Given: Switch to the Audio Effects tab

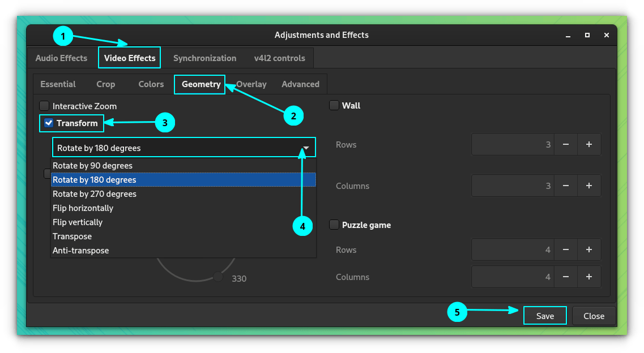Looking at the screenshot, I should pyautogui.click(x=61, y=58).
